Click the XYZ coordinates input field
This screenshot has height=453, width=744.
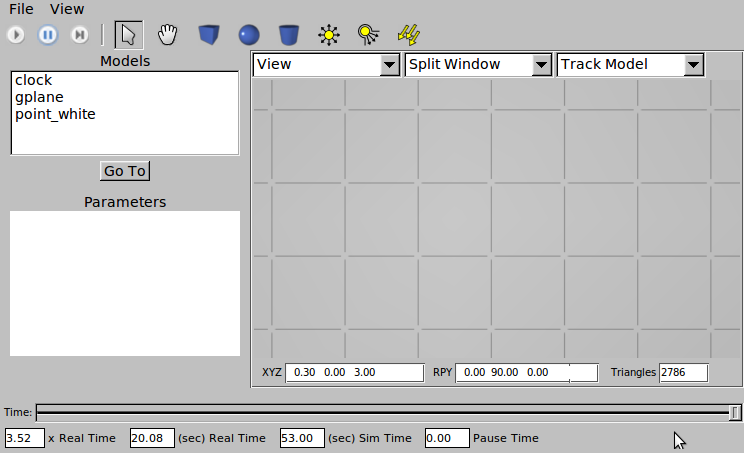coord(354,372)
